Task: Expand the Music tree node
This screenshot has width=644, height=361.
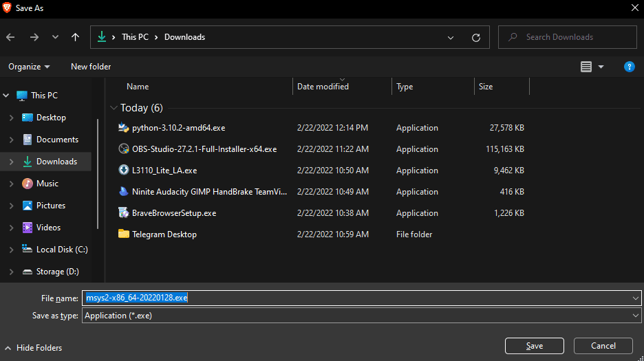Action: tap(12, 184)
